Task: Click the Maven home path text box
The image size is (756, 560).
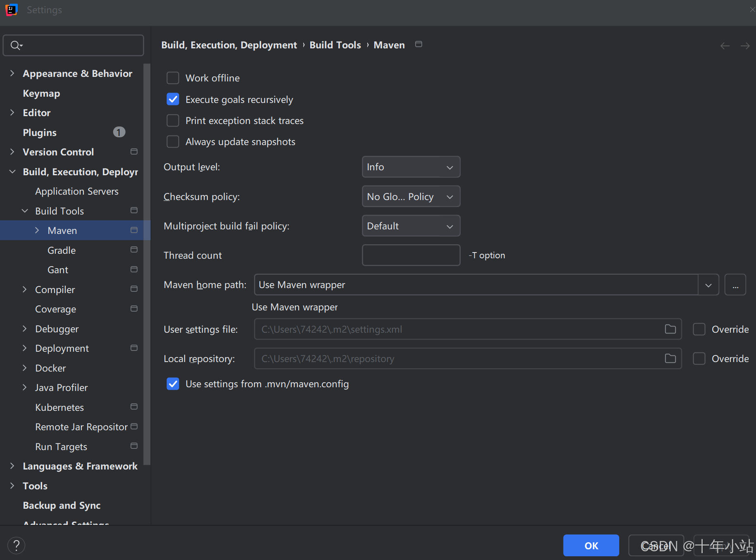Action: pos(476,285)
